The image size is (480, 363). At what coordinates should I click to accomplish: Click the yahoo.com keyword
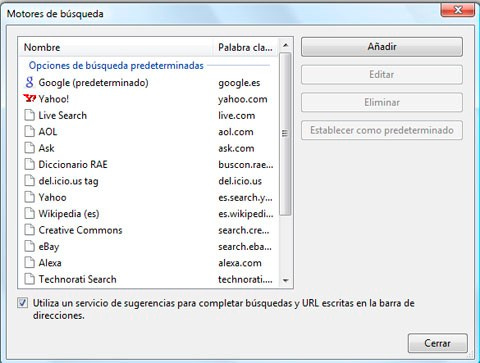[243, 99]
